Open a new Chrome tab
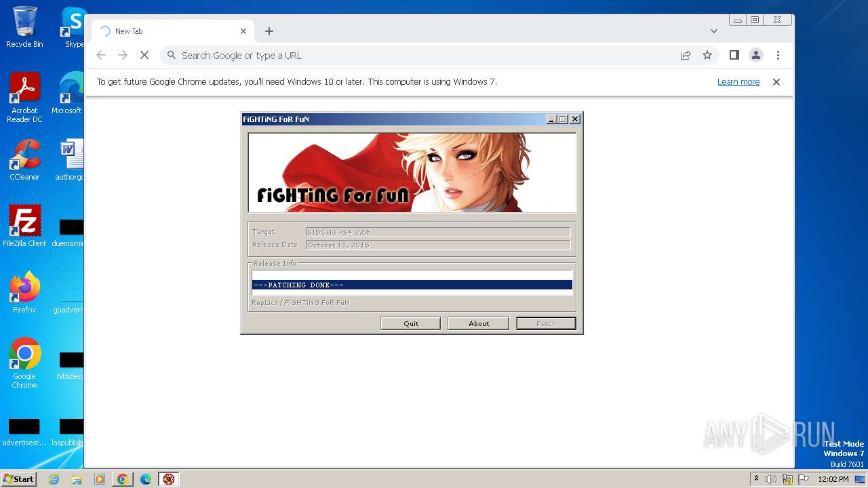868x488 pixels. pyautogui.click(x=269, y=31)
